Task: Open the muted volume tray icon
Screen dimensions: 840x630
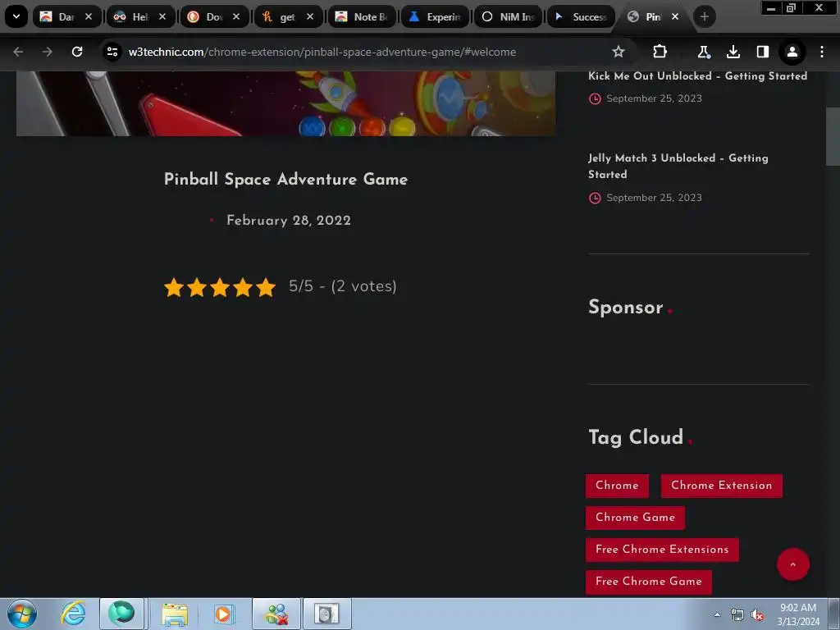Action: 757,615
